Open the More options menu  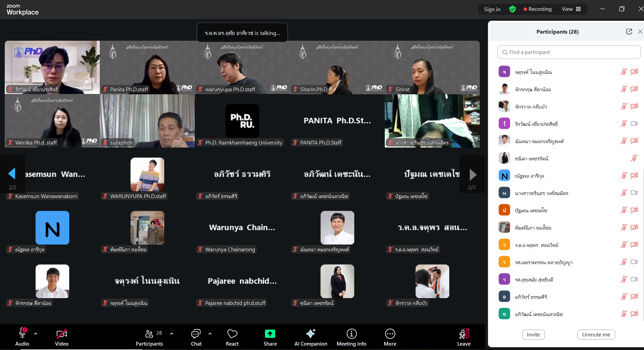tap(390, 337)
